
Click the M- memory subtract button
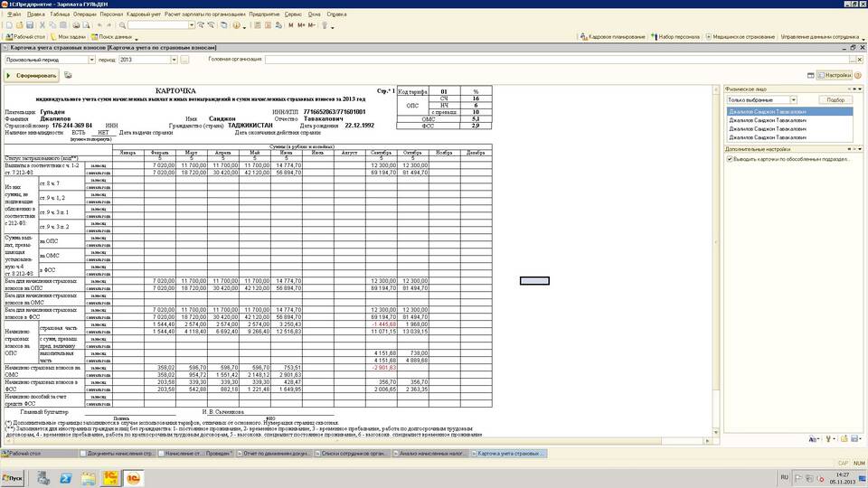(x=312, y=25)
